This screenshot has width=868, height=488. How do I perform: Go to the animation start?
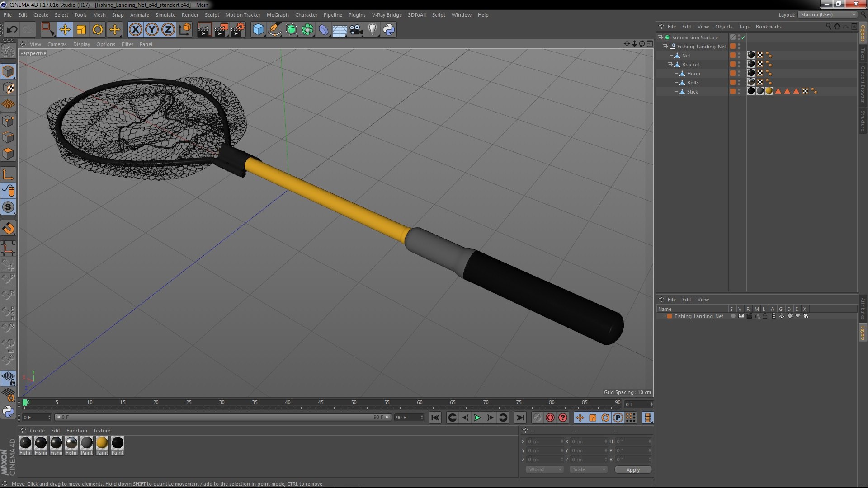coord(435,418)
